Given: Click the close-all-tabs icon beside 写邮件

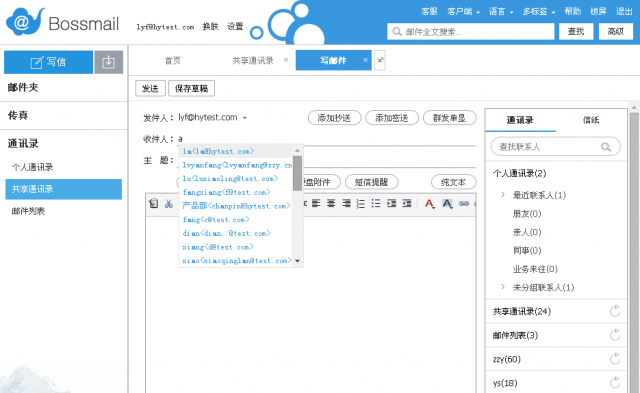Looking at the screenshot, I should pyautogui.click(x=380, y=60).
